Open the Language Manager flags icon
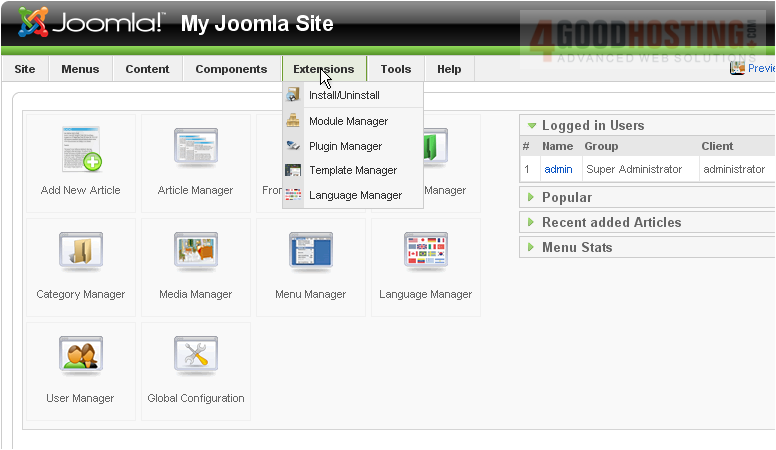This screenshot has width=776, height=450. click(425, 253)
